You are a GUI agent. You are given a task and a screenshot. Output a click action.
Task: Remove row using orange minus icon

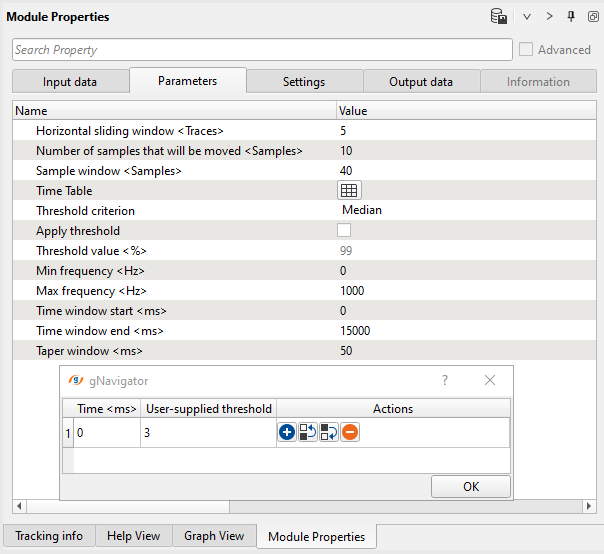350,433
